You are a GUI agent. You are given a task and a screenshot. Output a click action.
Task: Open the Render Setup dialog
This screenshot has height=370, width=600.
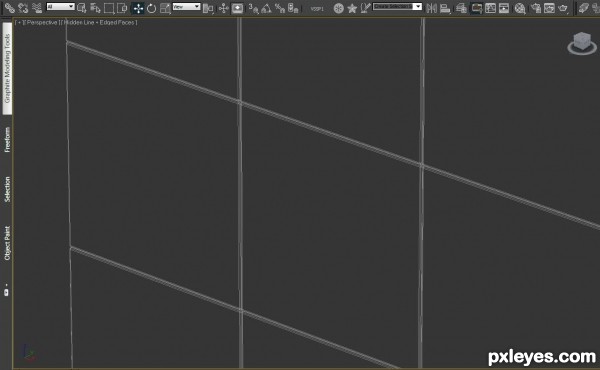(536, 8)
